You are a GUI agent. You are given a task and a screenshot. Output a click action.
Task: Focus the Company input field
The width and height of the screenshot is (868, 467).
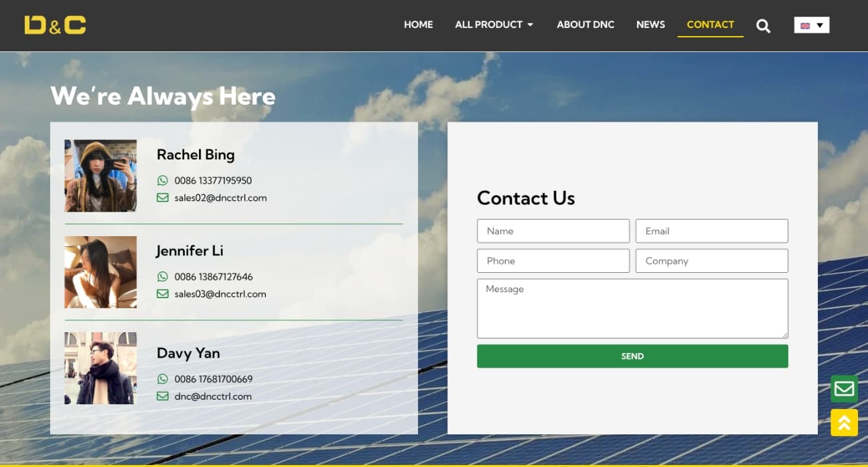(x=712, y=261)
